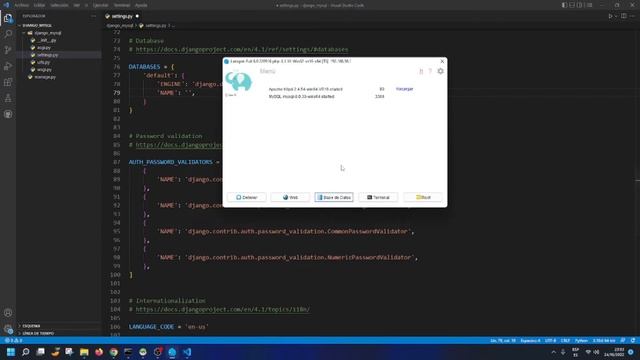Open manage.py in file tree
This screenshot has width=640, height=360.
[x=45, y=77]
